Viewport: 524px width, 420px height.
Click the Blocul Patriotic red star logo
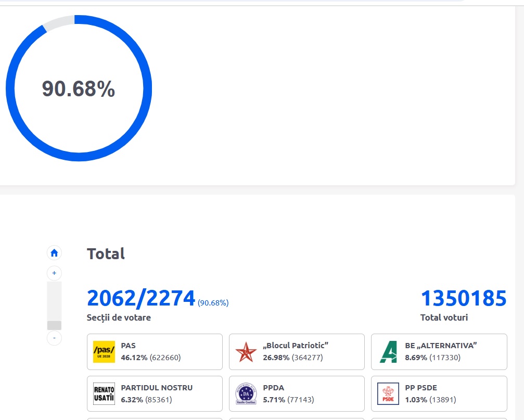(x=246, y=352)
